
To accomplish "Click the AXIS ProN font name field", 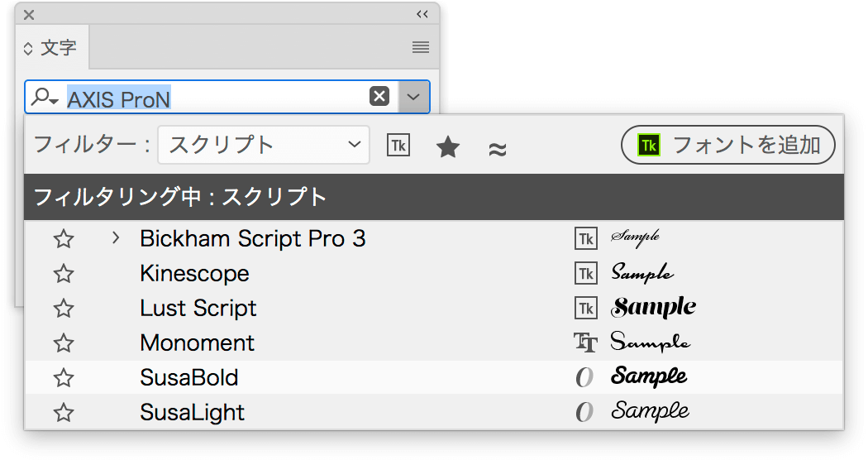I will pyautogui.click(x=118, y=99).
